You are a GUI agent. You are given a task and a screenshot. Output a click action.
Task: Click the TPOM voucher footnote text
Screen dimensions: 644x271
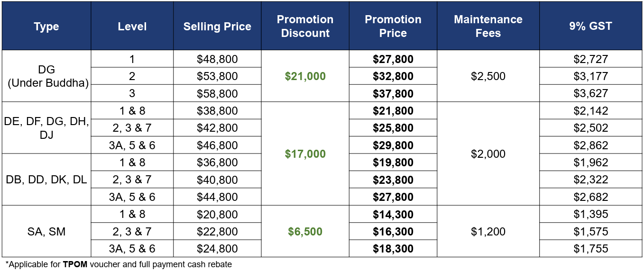click(x=119, y=264)
